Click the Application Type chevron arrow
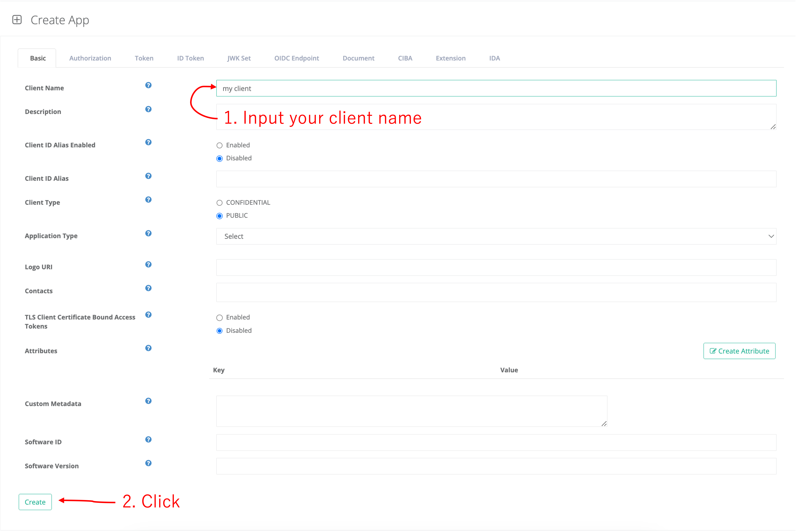The image size is (796, 532). [771, 237]
